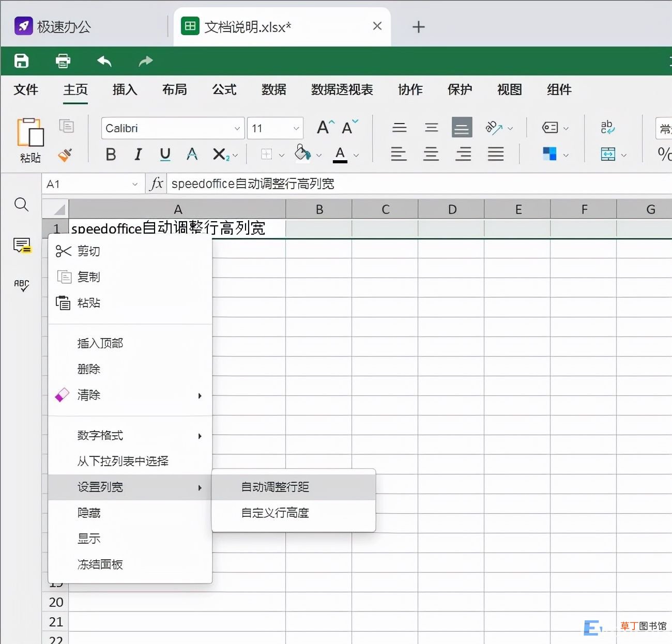Expand the font color dropdown arrow

pos(356,155)
